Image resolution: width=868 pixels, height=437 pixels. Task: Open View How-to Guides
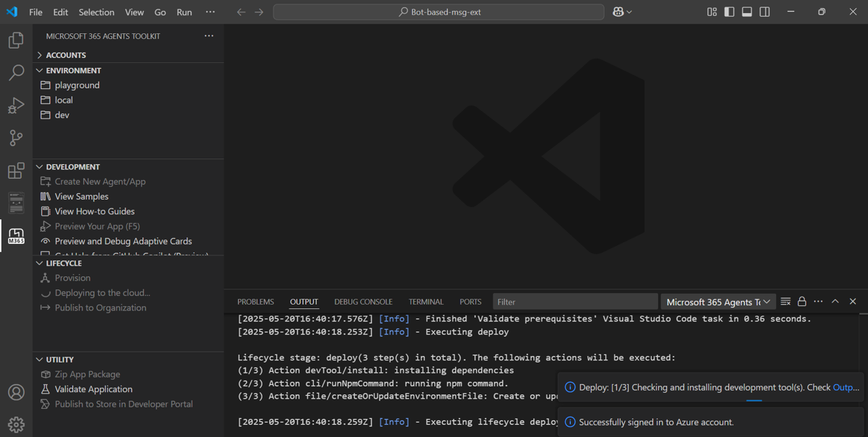coord(128,211)
